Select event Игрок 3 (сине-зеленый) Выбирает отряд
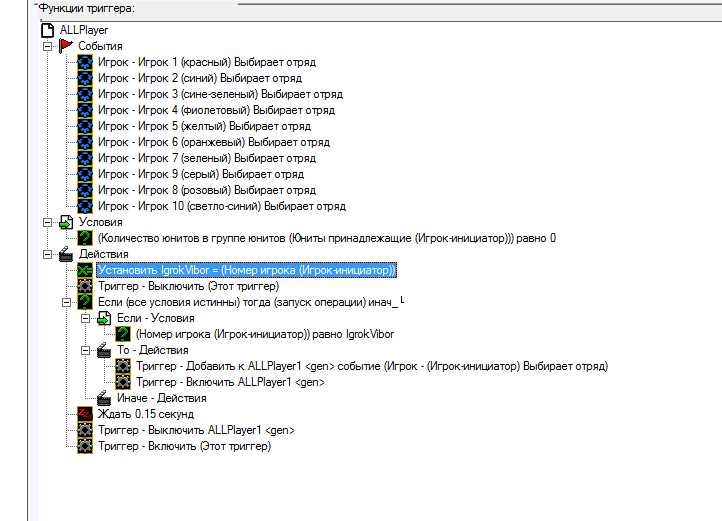The image size is (722, 521). pos(221,94)
